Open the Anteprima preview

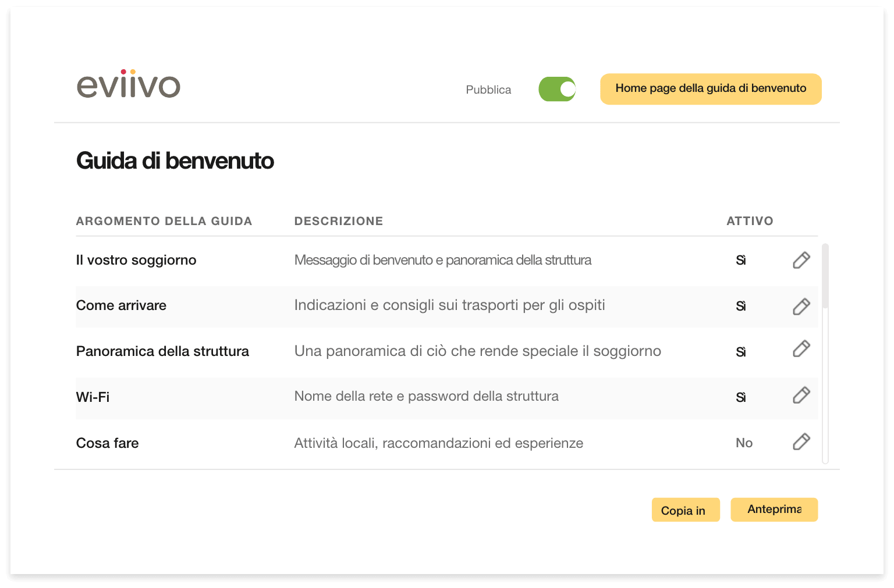coord(774,509)
